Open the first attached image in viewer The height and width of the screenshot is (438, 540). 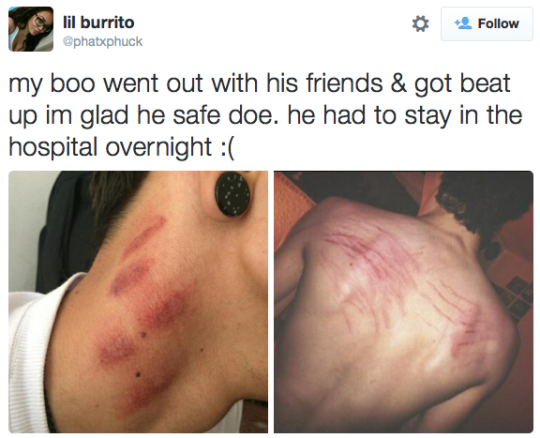coord(138,302)
